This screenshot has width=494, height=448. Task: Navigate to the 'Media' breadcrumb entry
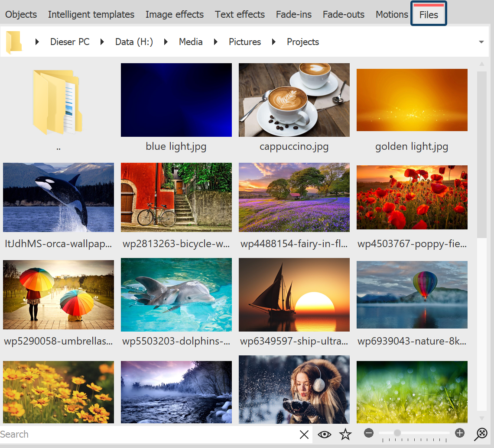(x=190, y=42)
